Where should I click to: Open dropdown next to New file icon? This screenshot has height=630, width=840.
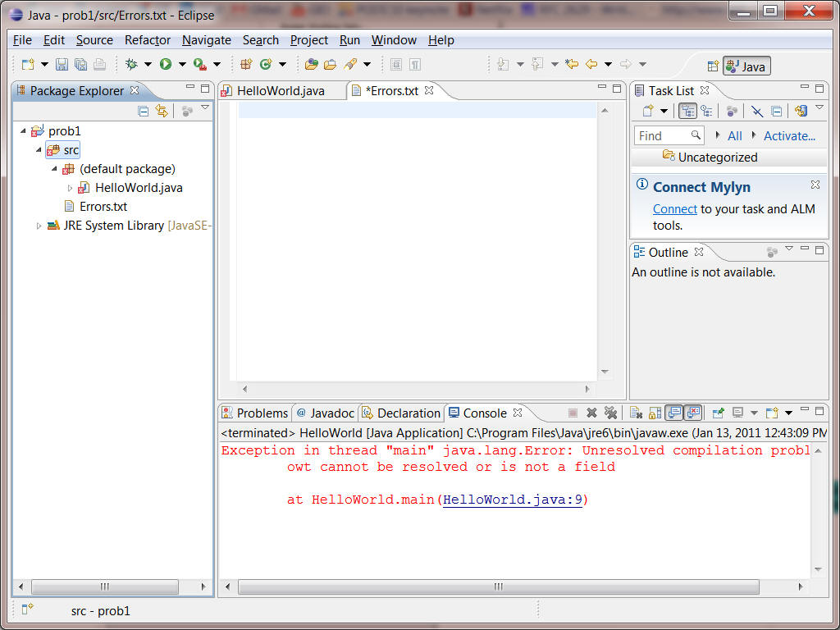tap(44, 65)
